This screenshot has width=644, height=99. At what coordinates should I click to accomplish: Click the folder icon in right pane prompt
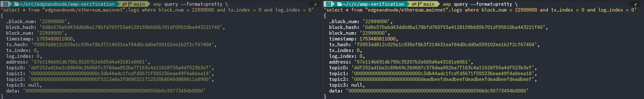[x=340, y=4]
